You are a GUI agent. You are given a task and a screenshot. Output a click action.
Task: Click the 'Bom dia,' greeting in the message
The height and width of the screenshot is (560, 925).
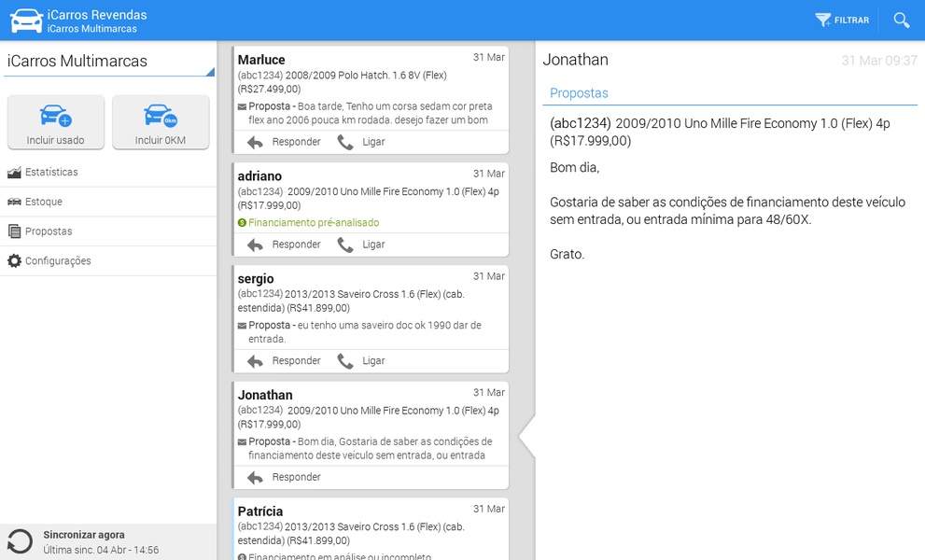click(x=575, y=168)
